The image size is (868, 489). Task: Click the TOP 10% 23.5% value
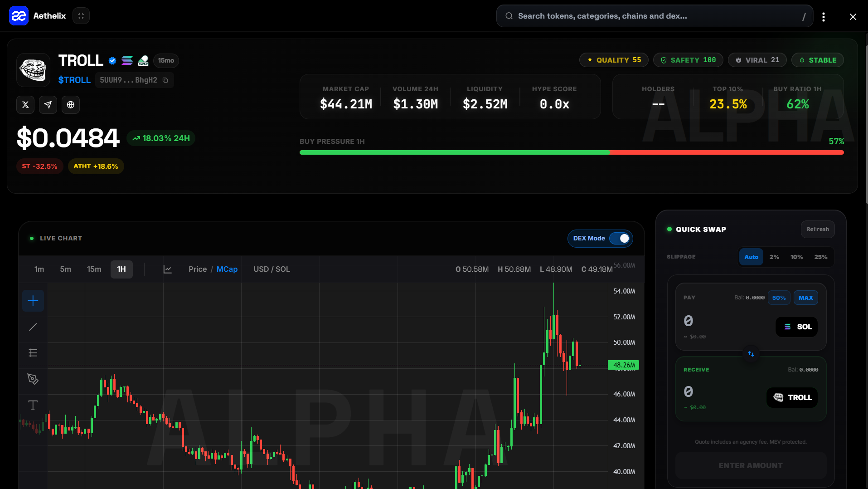[x=728, y=104]
